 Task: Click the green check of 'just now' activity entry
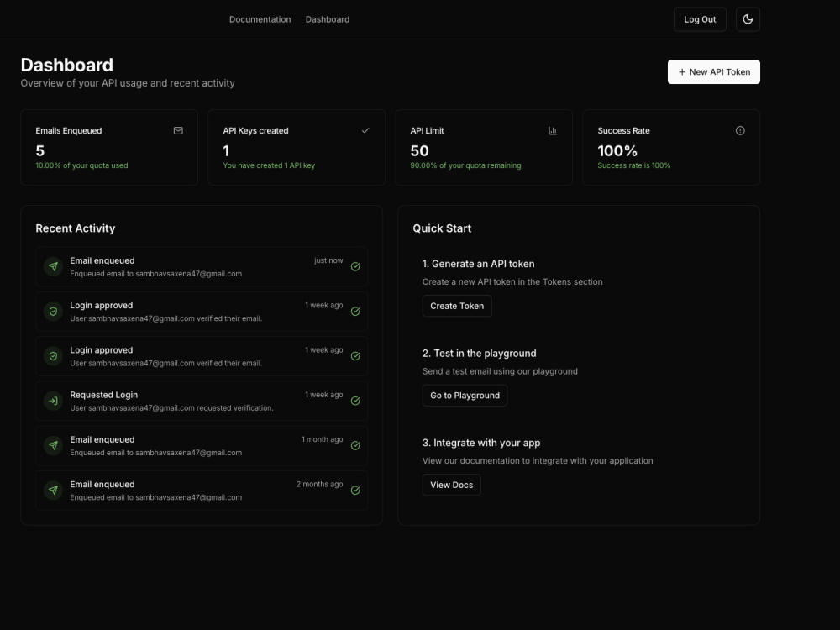click(x=355, y=267)
